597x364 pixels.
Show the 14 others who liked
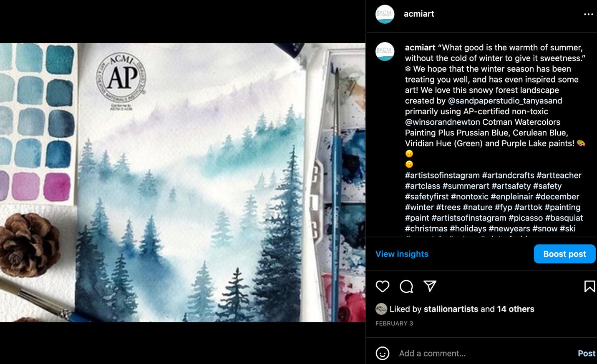pyautogui.click(x=516, y=309)
